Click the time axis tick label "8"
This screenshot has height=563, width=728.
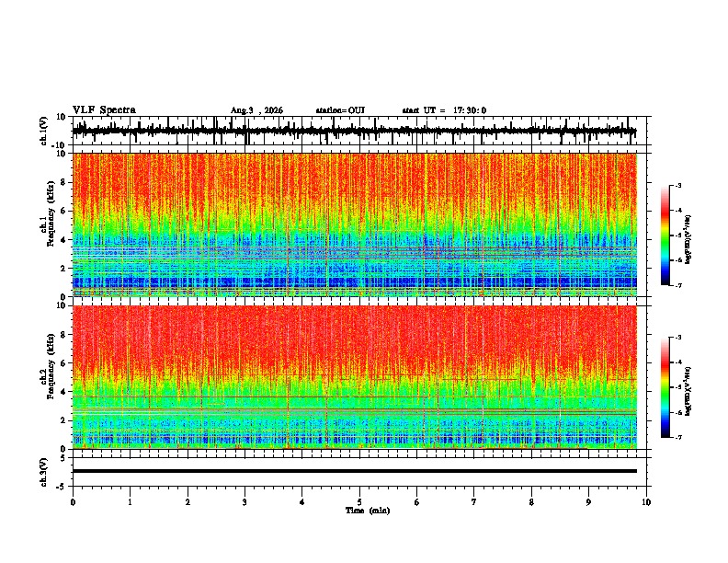[531, 502]
